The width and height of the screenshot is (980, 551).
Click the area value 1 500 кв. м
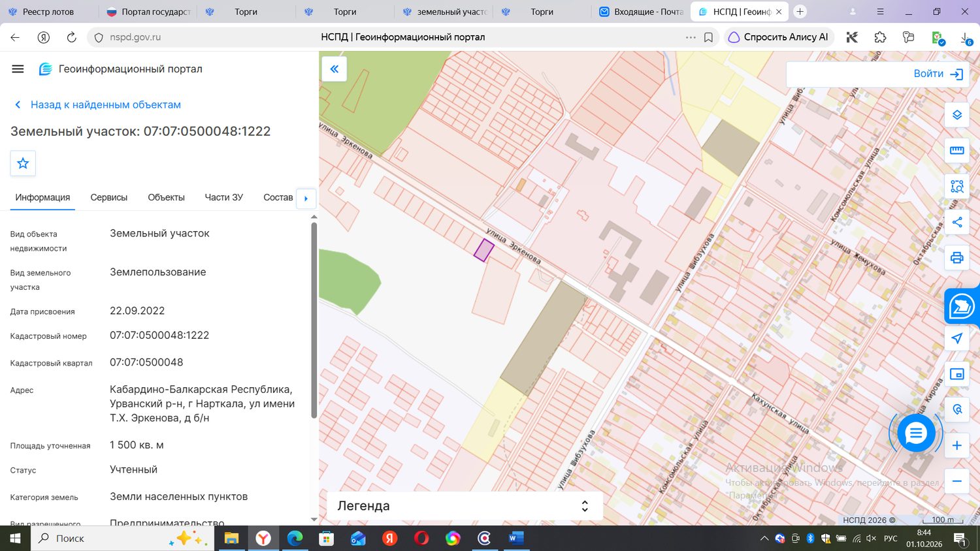(137, 445)
